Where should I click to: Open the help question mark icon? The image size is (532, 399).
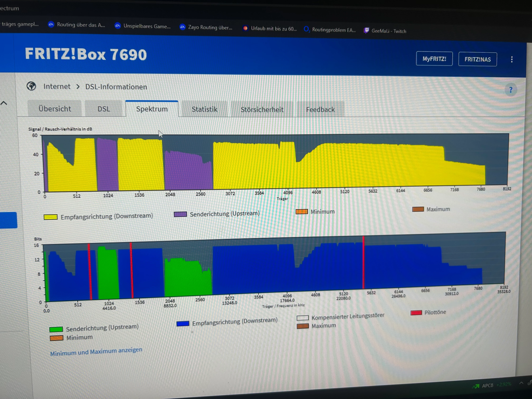[511, 90]
